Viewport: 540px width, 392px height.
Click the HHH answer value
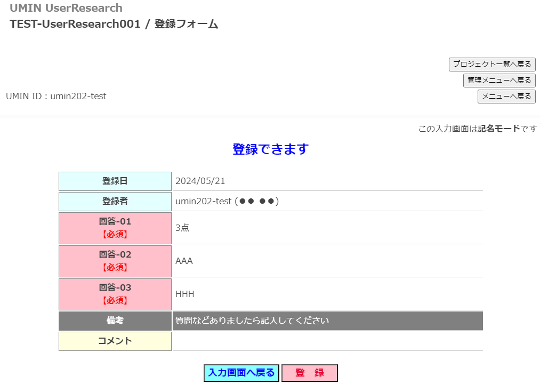tap(185, 294)
